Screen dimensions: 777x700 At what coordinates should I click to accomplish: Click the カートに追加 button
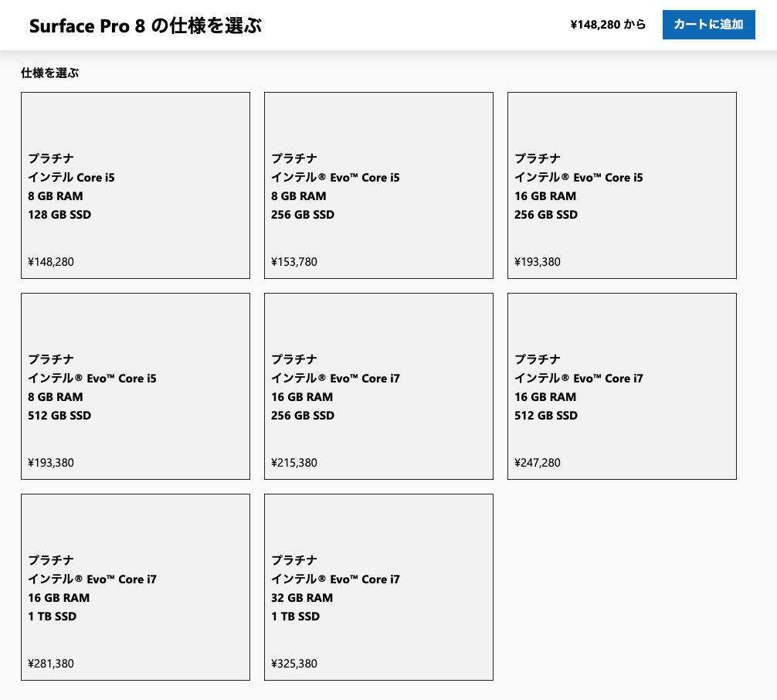point(708,24)
